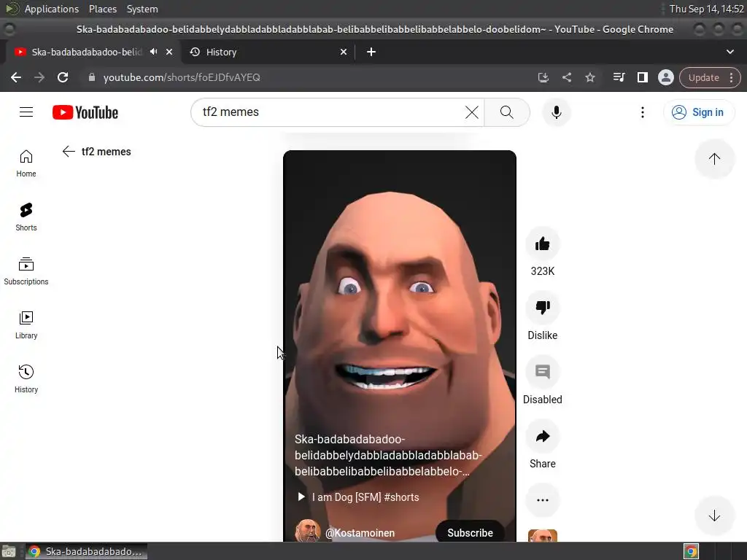Viewport: 747px width, 560px height.
Task: Click browser back arrow
Action: coord(16,77)
